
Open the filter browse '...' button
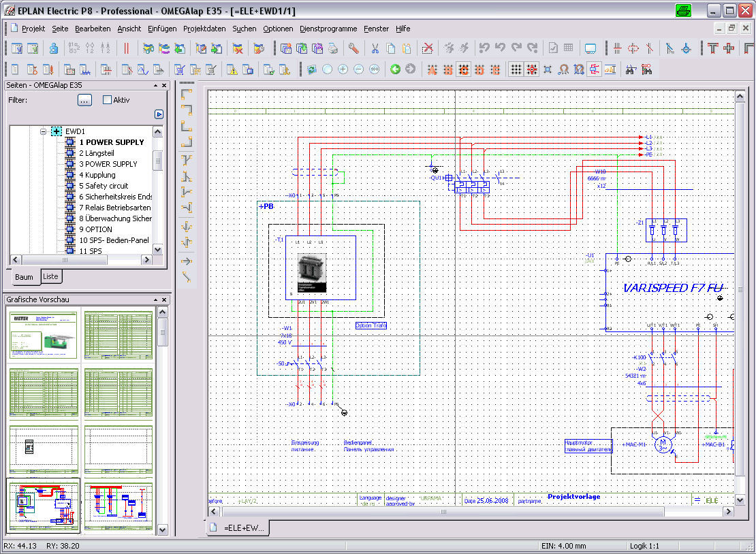[x=84, y=100]
